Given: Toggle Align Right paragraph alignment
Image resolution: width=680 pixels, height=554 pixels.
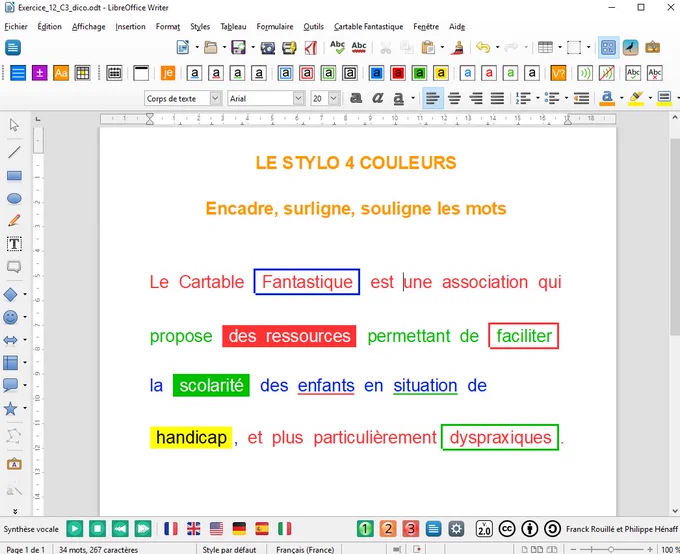Looking at the screenshot, I should 476,98.
